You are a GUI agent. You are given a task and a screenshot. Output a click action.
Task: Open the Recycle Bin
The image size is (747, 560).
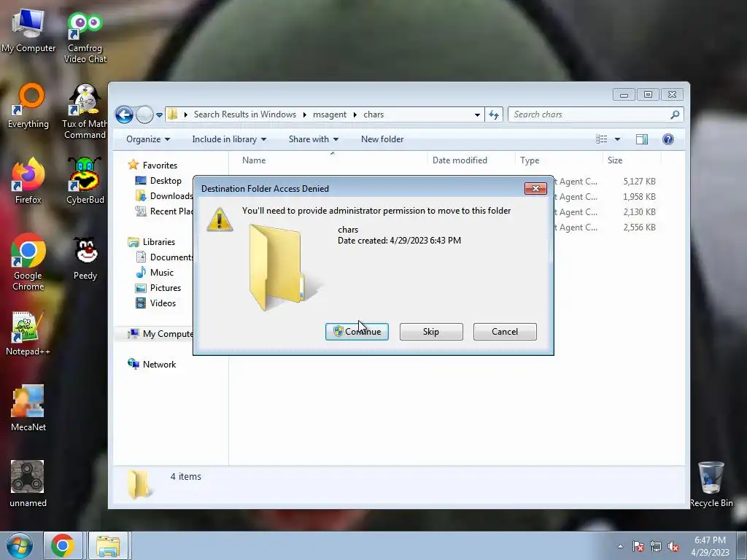click(x=711, y=485)
